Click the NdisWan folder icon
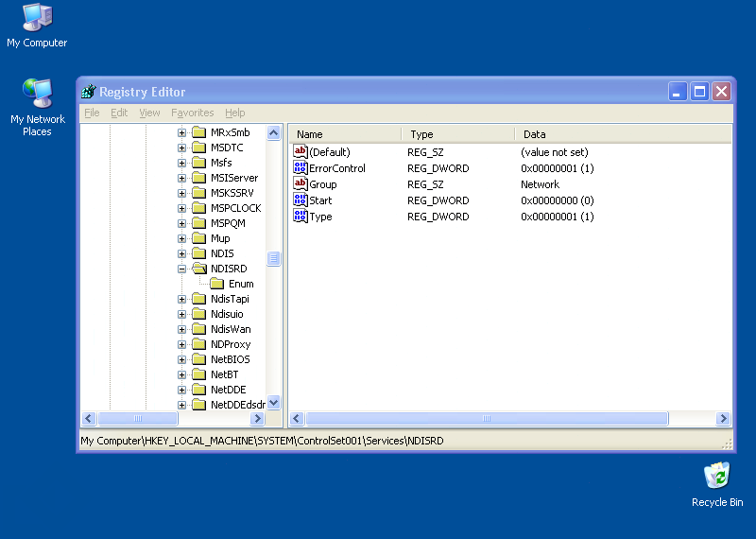Image resolution: width=756 pixels, height=539 pixels. click(x=199, y=329)
